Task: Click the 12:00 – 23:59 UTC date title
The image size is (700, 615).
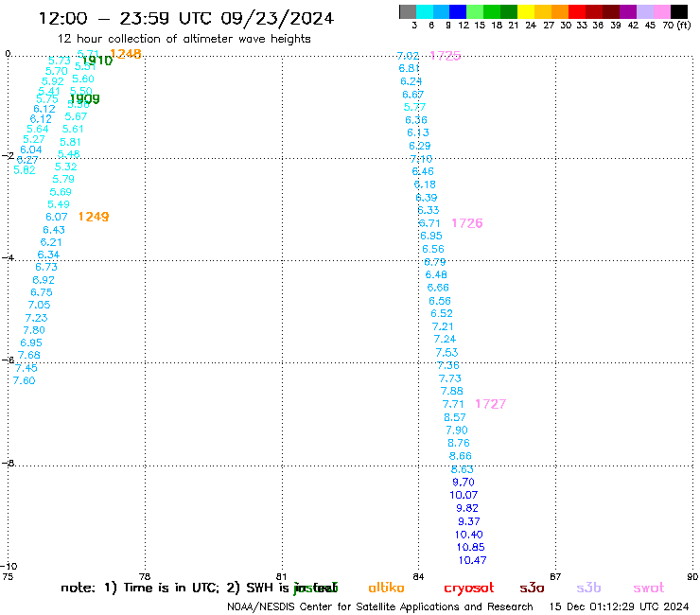Action: [186, 18]
